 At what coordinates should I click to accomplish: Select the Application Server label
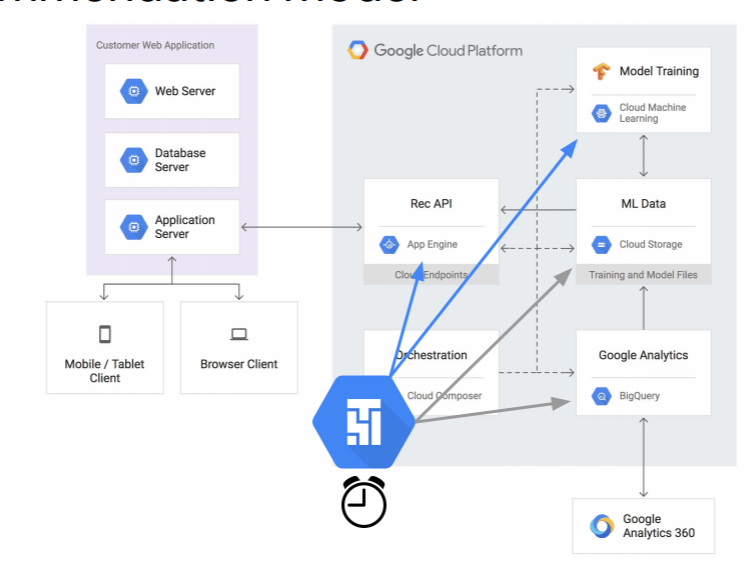click(x=185, y=227)
